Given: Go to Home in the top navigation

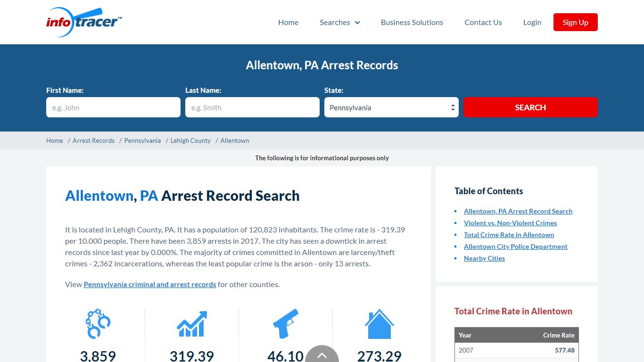Looking at the screenshot, I should coord(288,22).
